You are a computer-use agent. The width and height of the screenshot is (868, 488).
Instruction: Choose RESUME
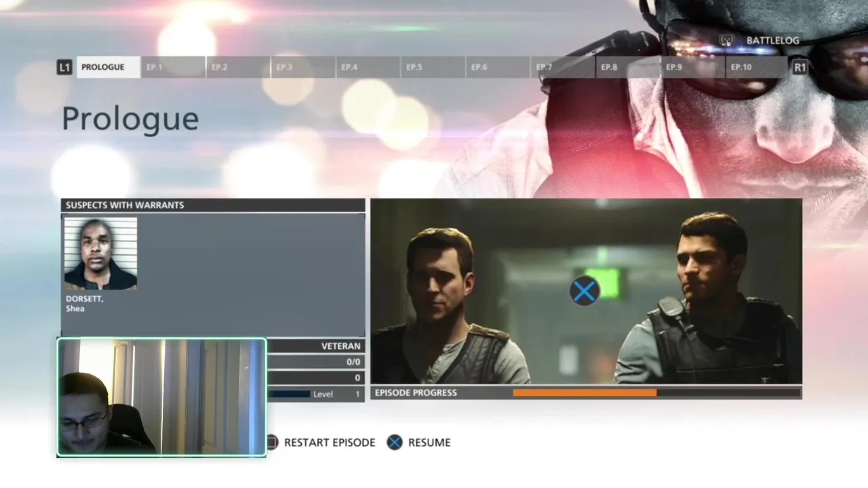coord(429,443)
